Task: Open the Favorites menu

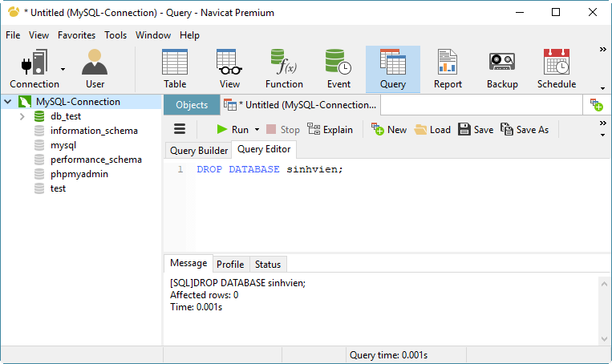Action: point(76,35)
